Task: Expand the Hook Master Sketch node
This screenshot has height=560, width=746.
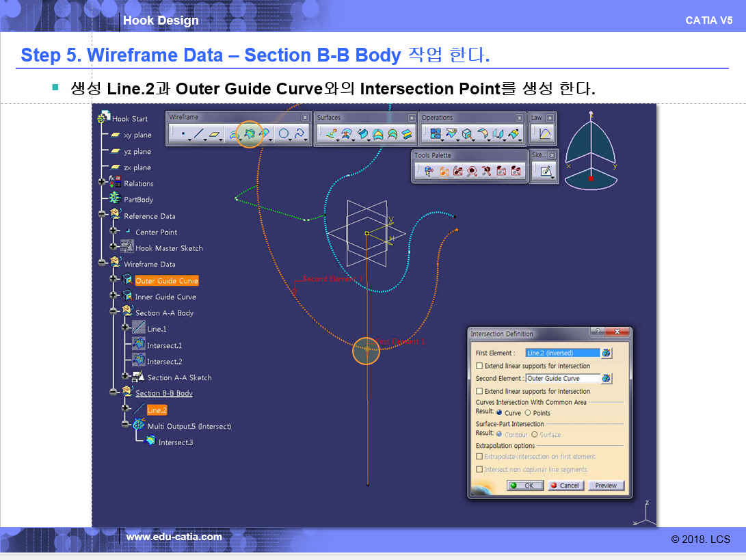Action: (114, 248)
